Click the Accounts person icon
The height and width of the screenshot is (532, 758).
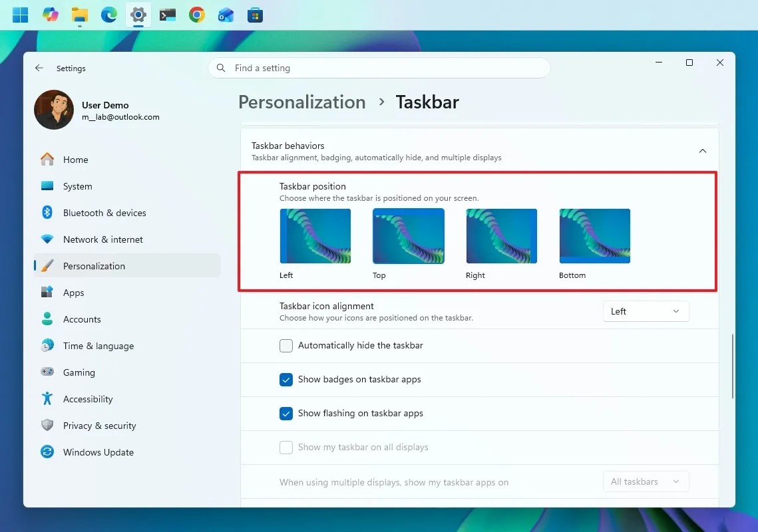pyautogui.click(x=47, y=319)
